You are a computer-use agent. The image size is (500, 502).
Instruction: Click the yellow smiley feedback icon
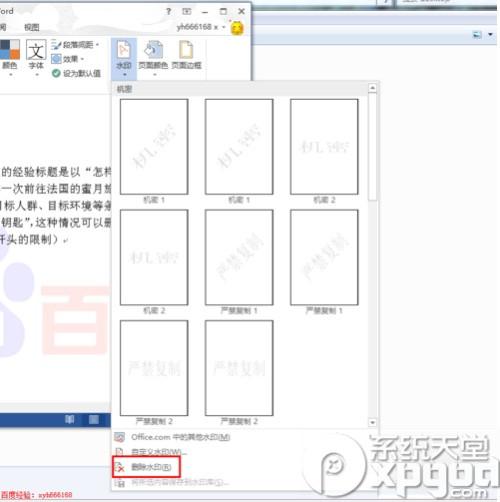click(x=237, y=28)
